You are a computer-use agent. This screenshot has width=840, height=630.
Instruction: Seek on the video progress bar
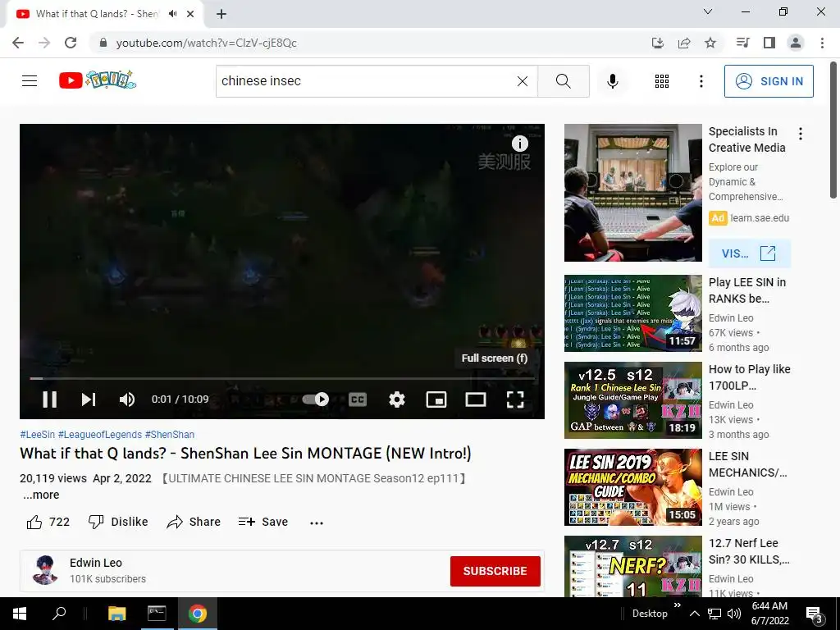tap(282, 378)
